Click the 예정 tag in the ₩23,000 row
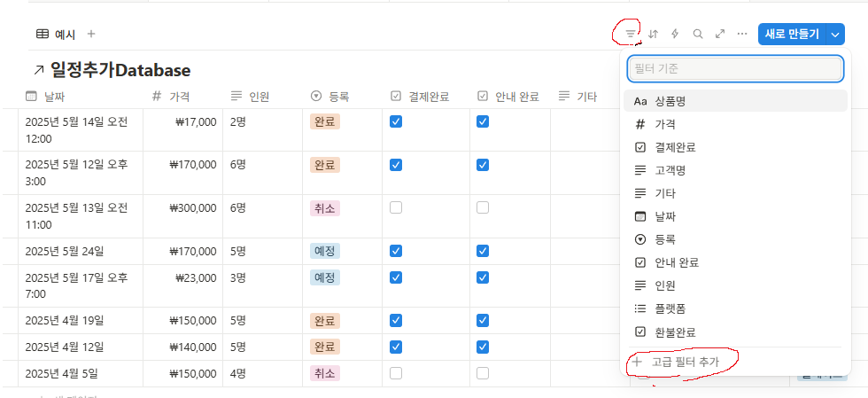 tap(325, 277)
